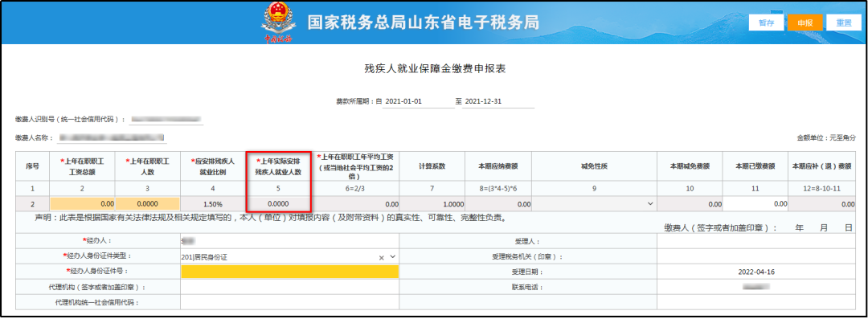Select the end date 2021-12-31 field
The width and height of the screenshot is (868, 319).
tap(497, 102)
